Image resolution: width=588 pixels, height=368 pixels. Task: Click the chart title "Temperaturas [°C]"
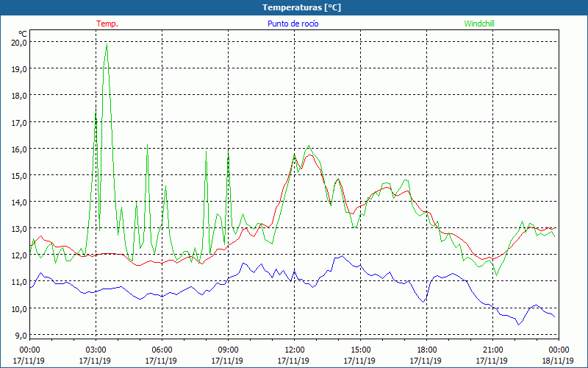click(301, 7)
